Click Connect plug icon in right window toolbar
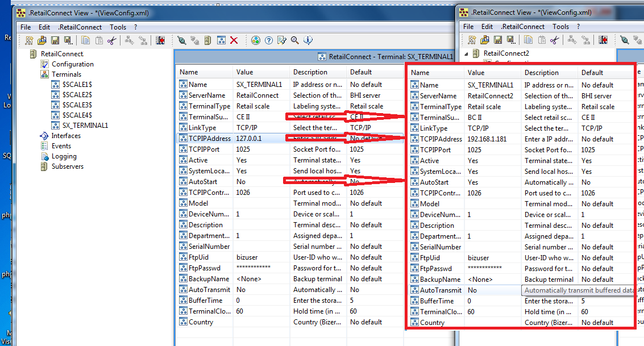 (624, 40)
